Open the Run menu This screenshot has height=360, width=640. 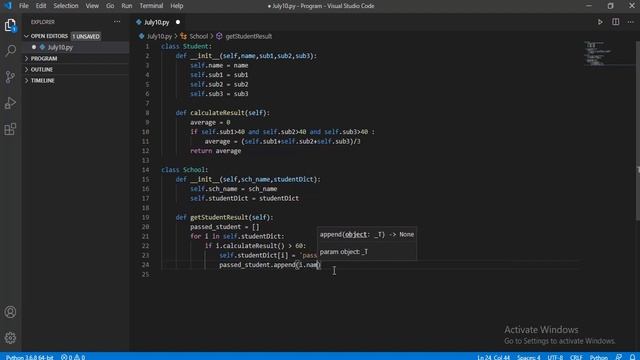coord(127,6)
